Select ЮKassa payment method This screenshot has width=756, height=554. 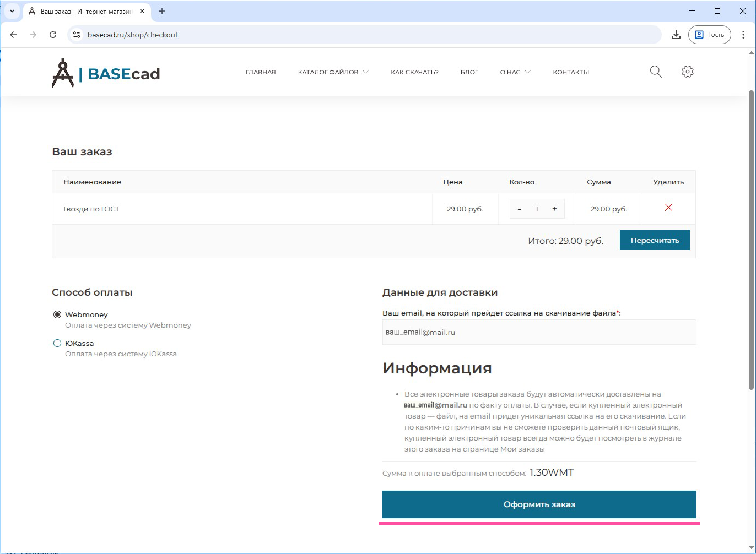coord(57,343)
